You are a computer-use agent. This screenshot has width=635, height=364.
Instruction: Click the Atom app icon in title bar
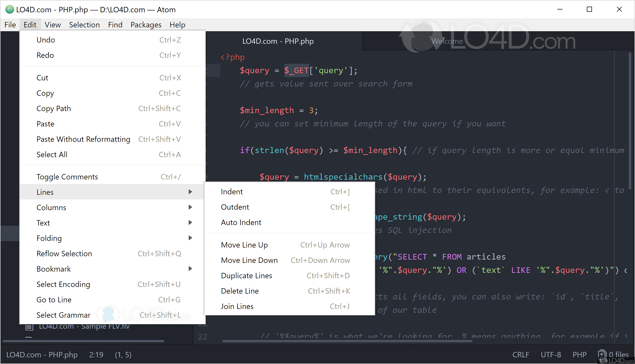9,9
